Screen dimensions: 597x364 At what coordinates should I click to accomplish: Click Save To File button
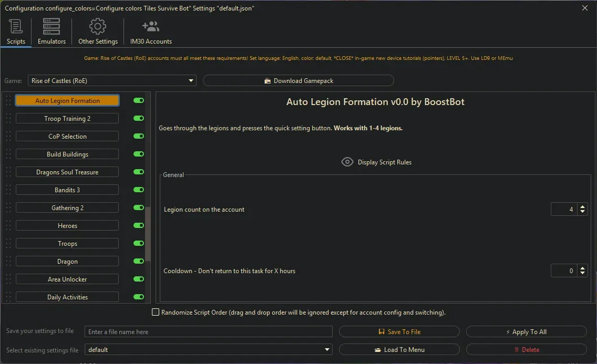[399, 331]
